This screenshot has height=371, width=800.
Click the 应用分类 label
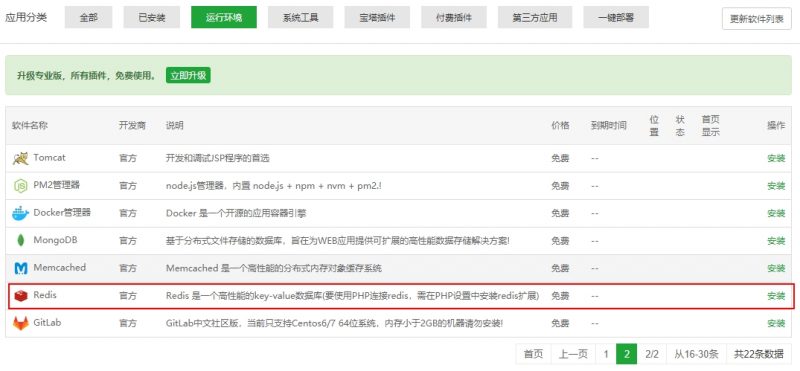coord(26,17)
